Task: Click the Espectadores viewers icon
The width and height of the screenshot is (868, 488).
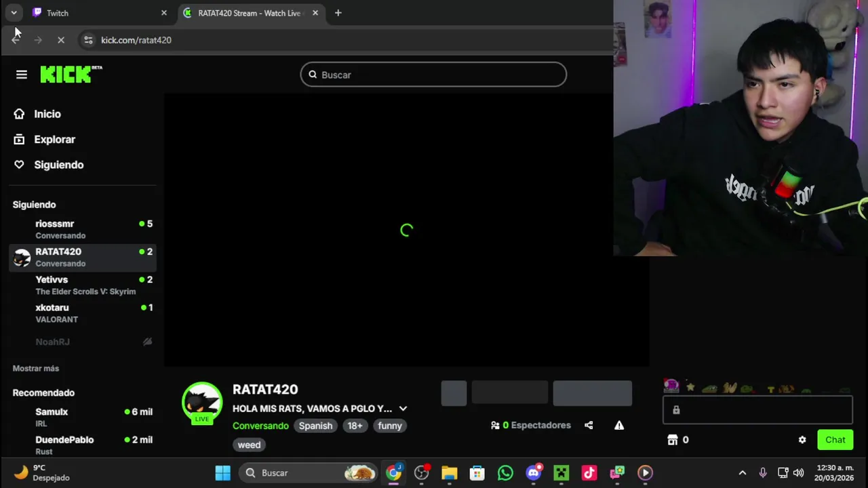Action: pos(495,426)
